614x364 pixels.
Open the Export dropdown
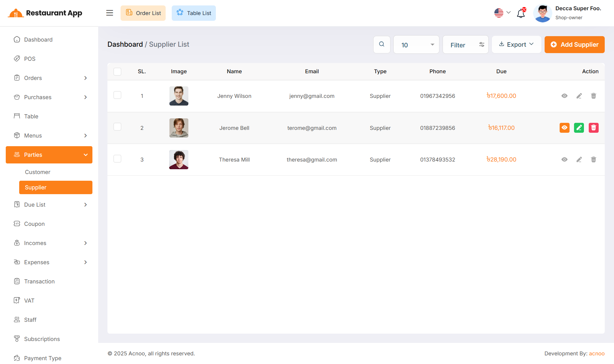516,44
